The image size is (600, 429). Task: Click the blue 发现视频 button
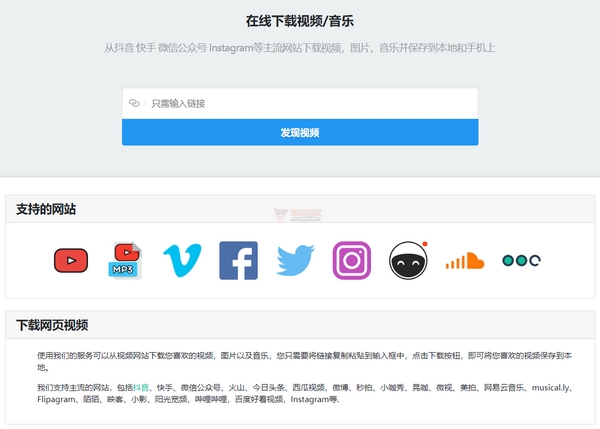[x=300, y=132]
